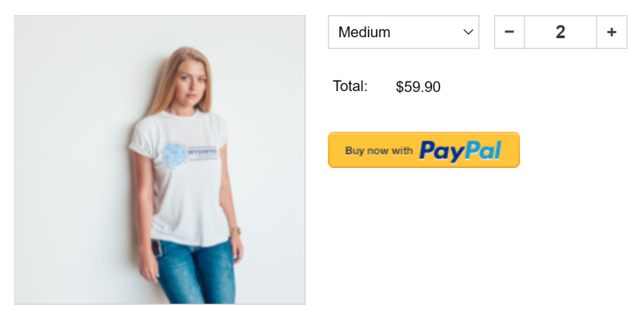Click the WYSIWYG text printed on the shirt

[202, 152]
